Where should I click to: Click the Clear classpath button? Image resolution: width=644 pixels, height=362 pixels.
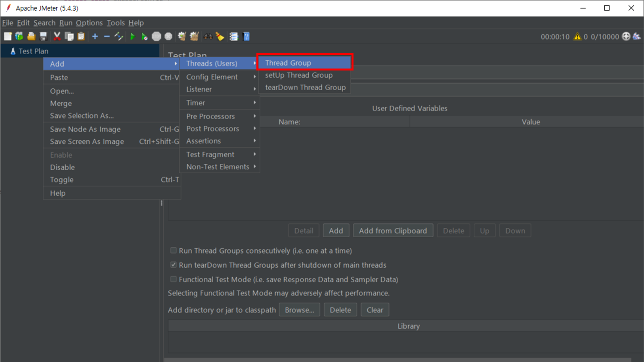(375, 310)
